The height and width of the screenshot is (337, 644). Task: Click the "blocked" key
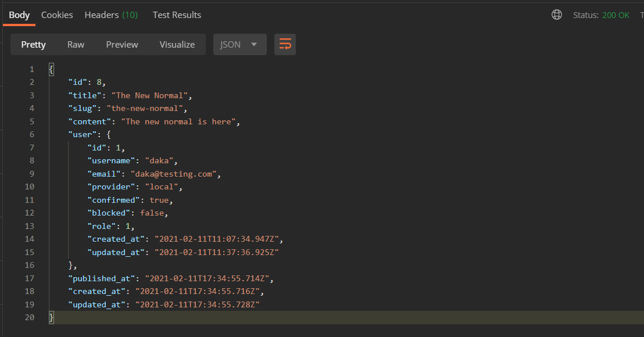109,213
